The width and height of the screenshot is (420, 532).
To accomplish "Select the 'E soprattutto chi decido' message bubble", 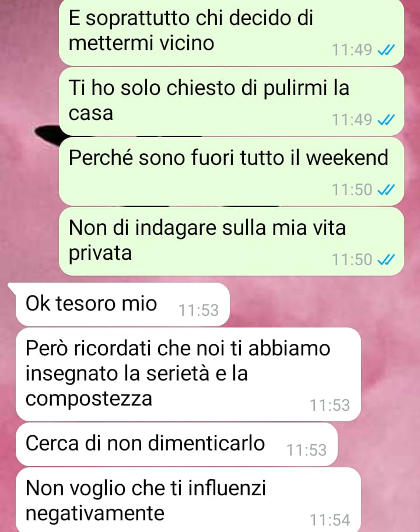I will 232,32.
